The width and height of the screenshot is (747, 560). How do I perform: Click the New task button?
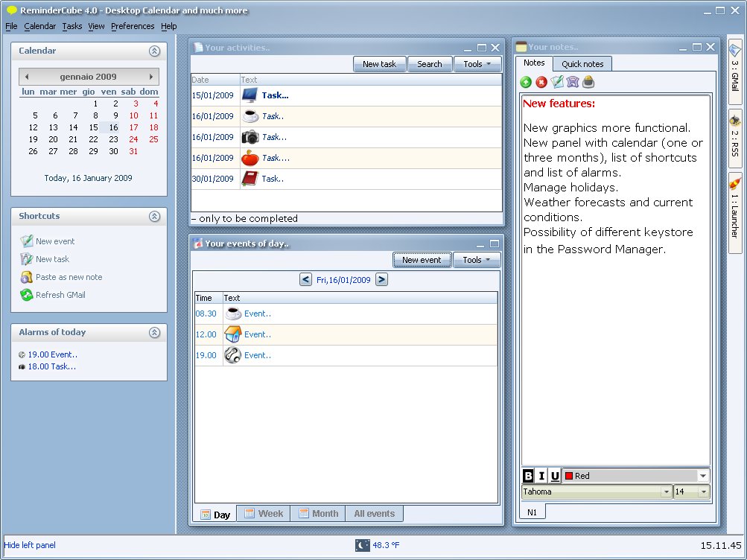379,64
